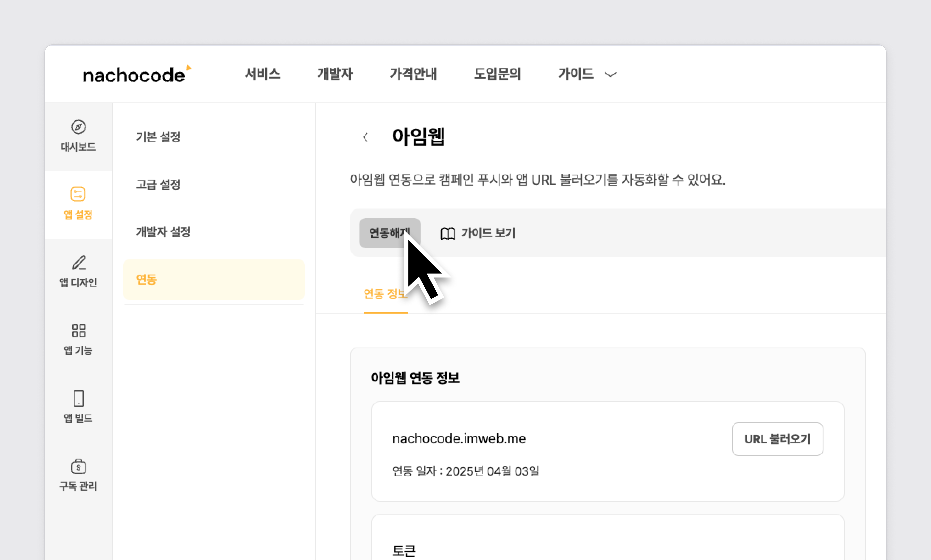Click the book icon beside 가이드 보기
Viewport: 931px width, 560px height.
coord(448,234)
